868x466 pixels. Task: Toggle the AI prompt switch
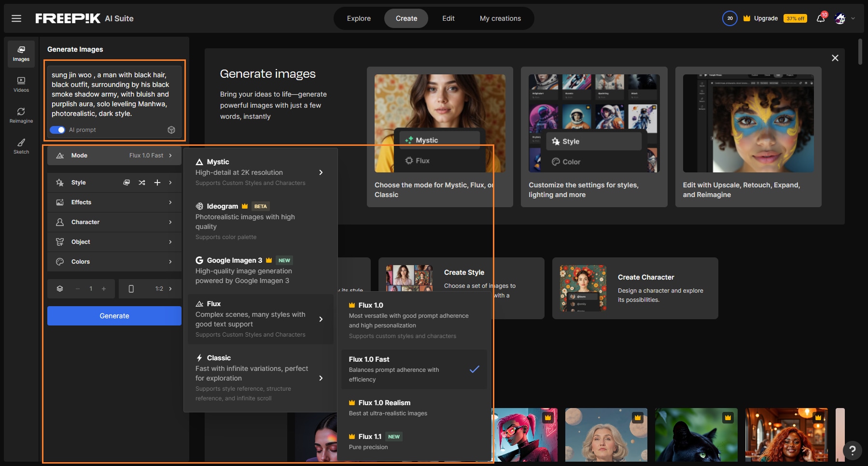[57, 130]
